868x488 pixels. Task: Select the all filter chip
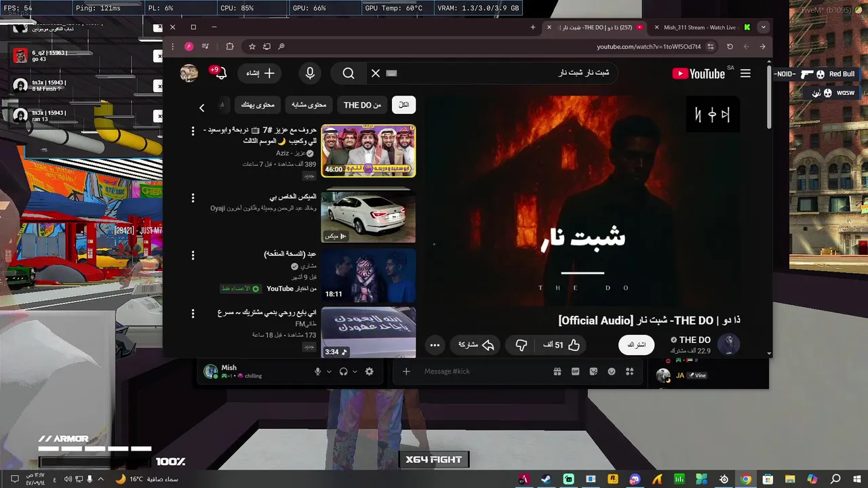click(x=403, y=105)
